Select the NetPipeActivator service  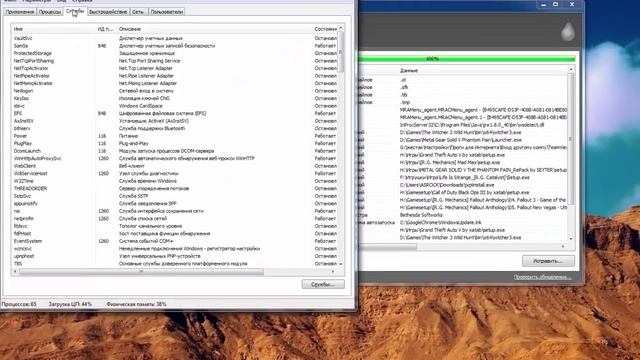coord(175,76)
